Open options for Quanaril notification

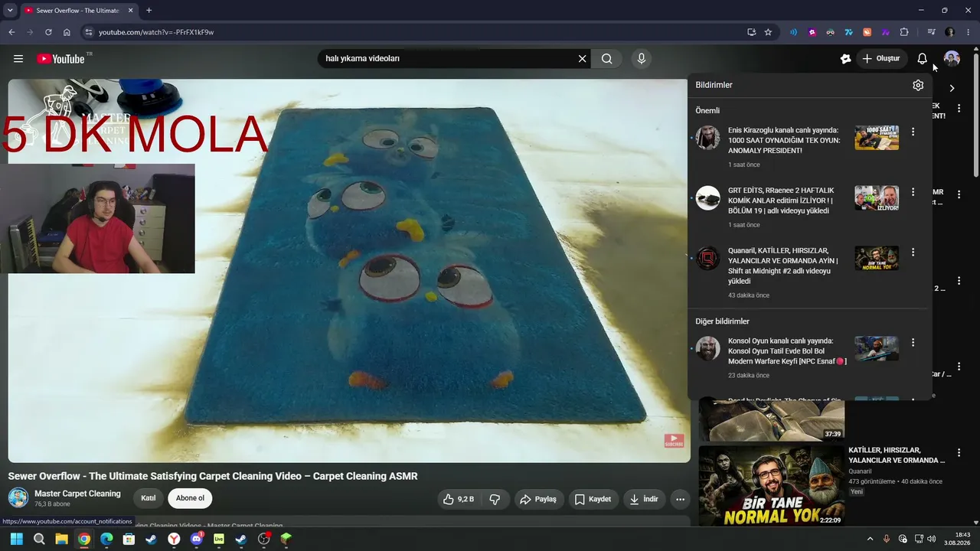pyautogui.click(x=913, y=252)
